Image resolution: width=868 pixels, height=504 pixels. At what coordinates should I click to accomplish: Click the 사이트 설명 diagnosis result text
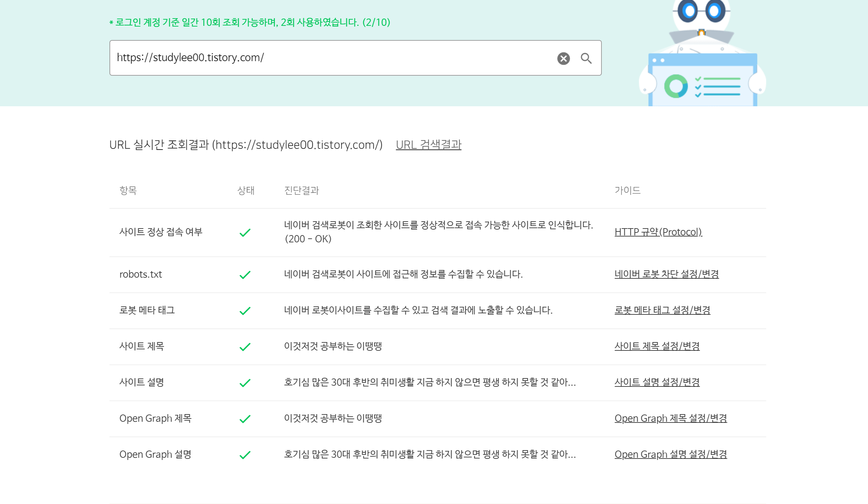tap(429, 382)
